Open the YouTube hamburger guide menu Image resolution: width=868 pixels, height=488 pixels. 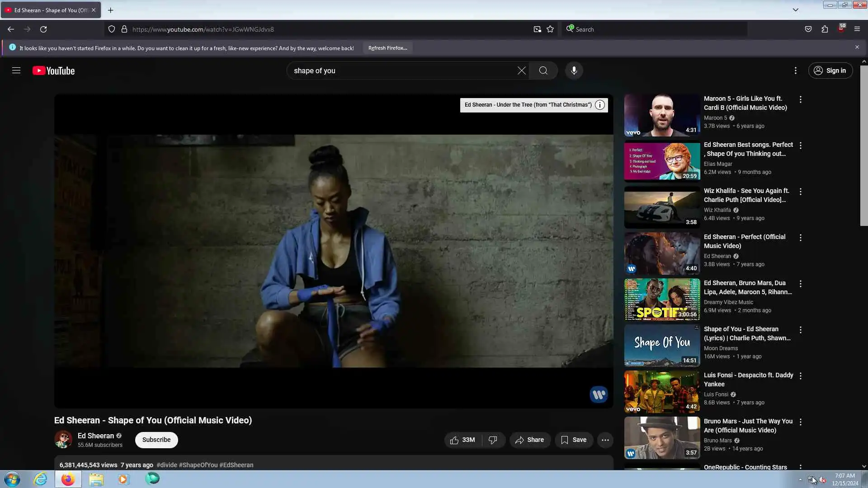(x=16, y=70)
